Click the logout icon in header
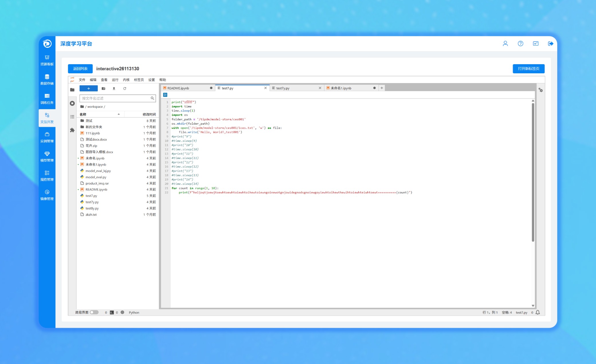 [550, 44]
